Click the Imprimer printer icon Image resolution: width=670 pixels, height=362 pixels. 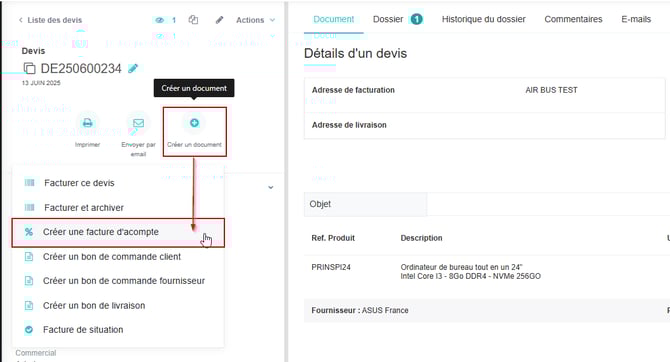(x=88, y=123)
